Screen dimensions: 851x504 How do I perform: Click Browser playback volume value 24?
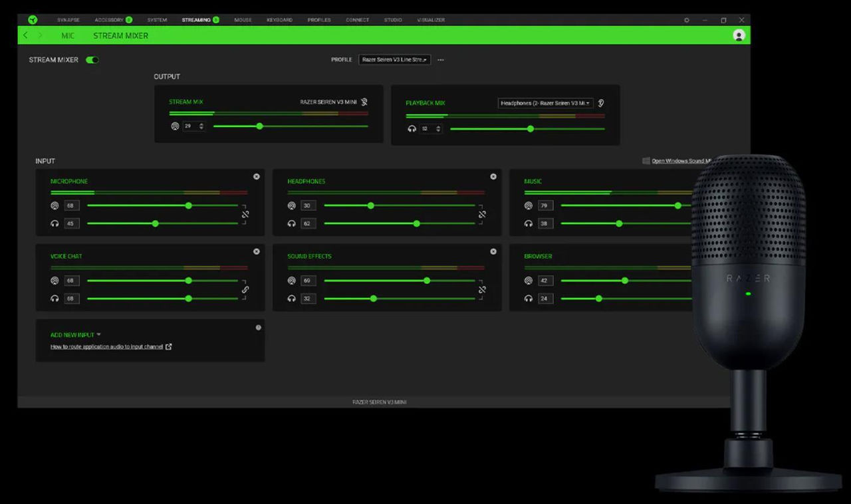tap(545, 299)
